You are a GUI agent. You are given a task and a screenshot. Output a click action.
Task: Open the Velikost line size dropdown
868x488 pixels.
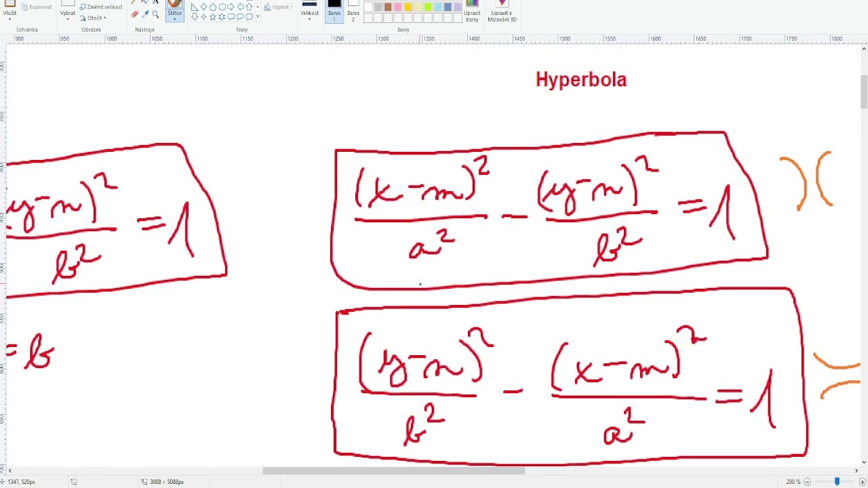point(309,15)
